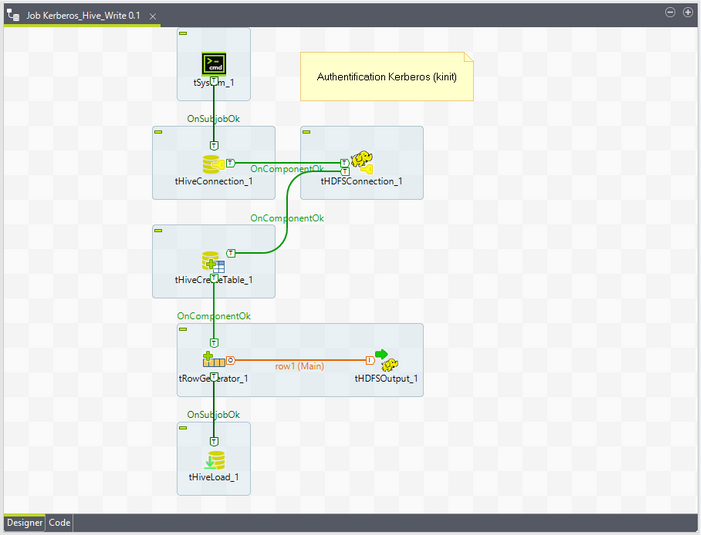Image resolution: width=701 pixels, height=535 pixels.
Task: Collapse the tSystem_1 subjob box
Action: coord(183,34)
